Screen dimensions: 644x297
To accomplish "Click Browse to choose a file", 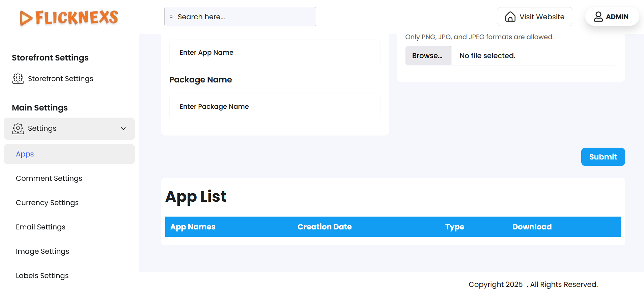I will 428,56.
